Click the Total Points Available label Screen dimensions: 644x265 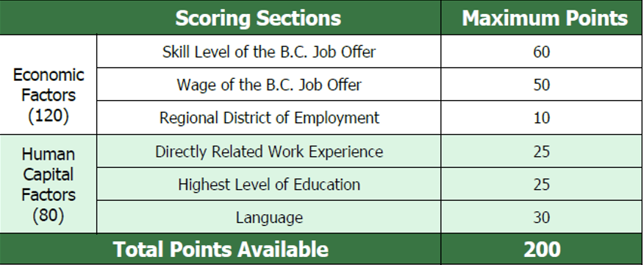point(221,250)
